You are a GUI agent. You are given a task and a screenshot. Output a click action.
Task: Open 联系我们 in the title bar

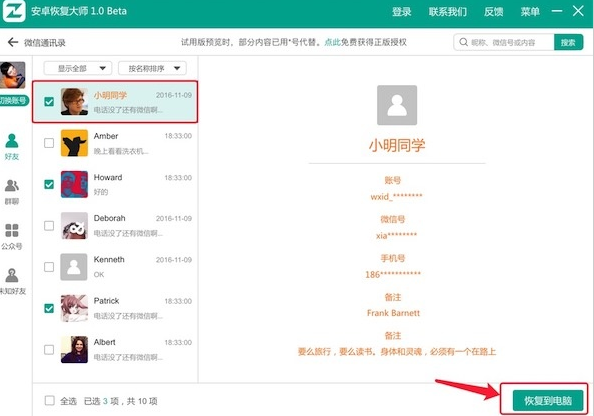447,12
